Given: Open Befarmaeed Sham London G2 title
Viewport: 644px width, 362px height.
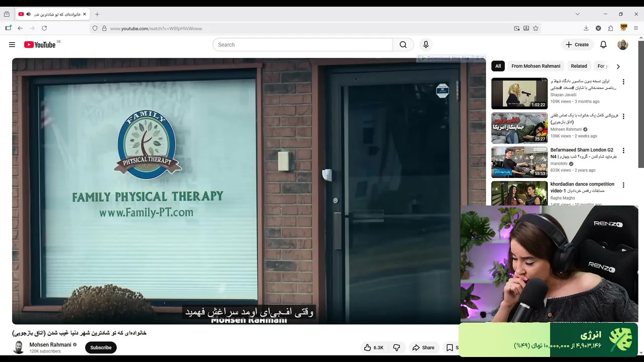Looking at the screenshot, I should pyautogui.click(x=583, y=153).
